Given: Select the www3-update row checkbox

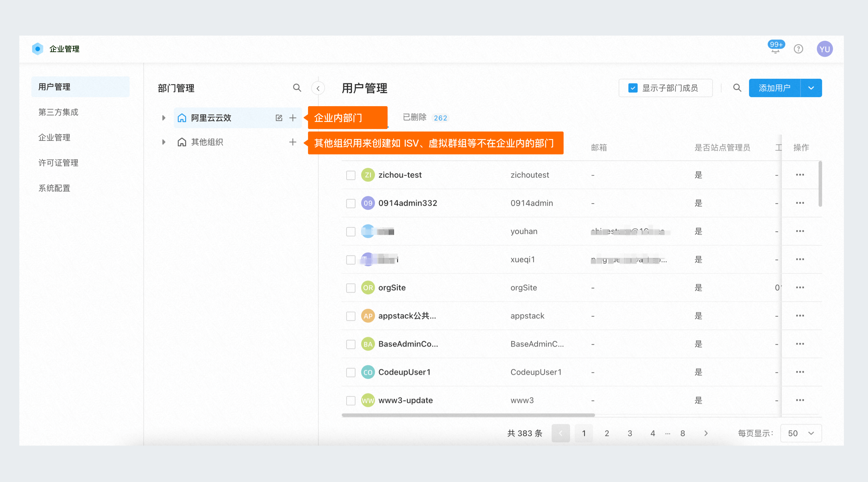Looking at the screenshot, I should click(351, 401).
